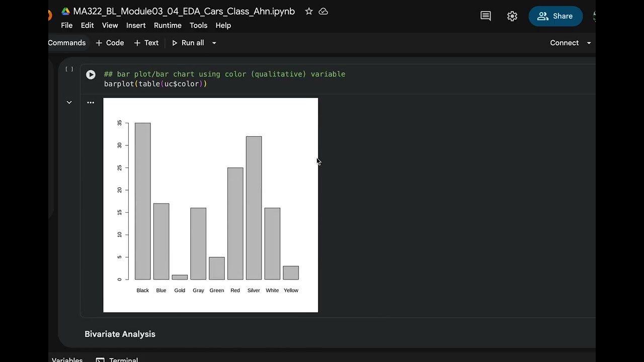
Task: Open the Runtime menu
Action: point(168,25)
